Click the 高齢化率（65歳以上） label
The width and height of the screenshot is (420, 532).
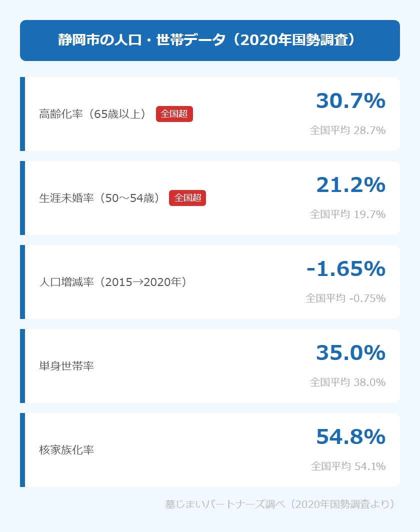(92, 114)
